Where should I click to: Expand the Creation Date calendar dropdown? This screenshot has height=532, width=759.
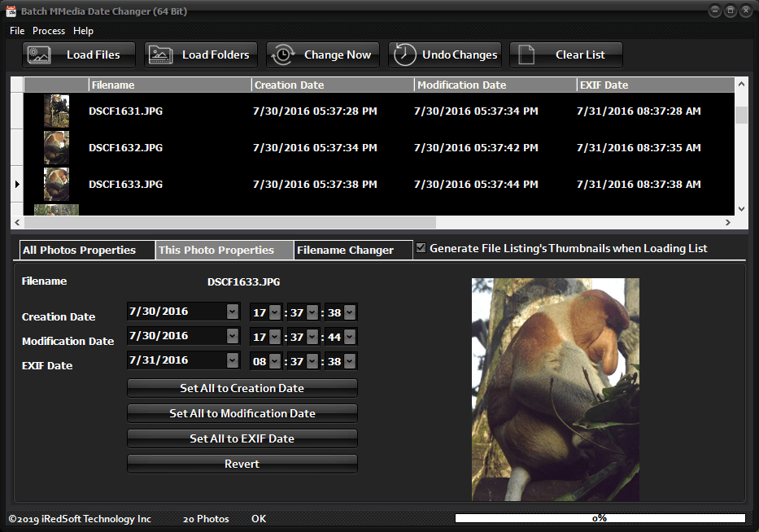coord(233,312)
